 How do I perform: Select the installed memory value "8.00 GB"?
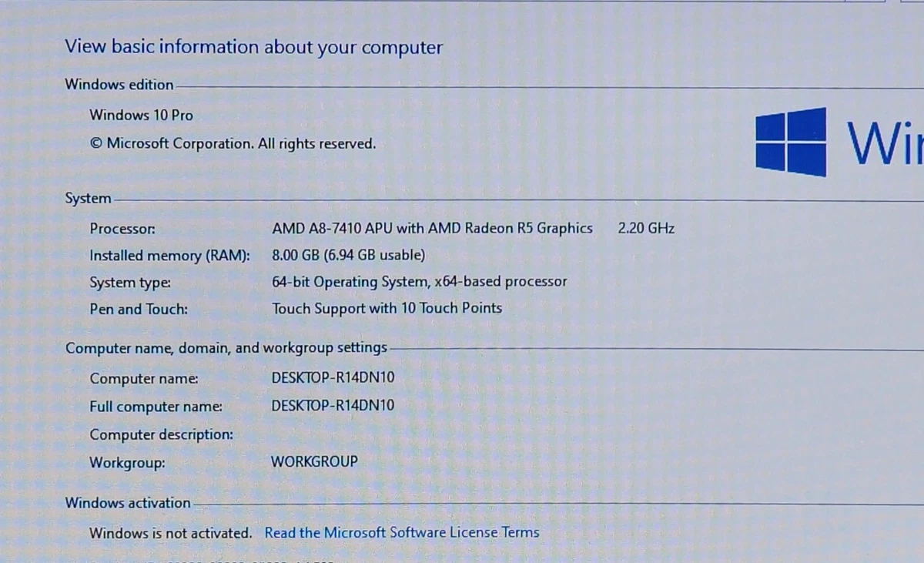pos(296,255)
